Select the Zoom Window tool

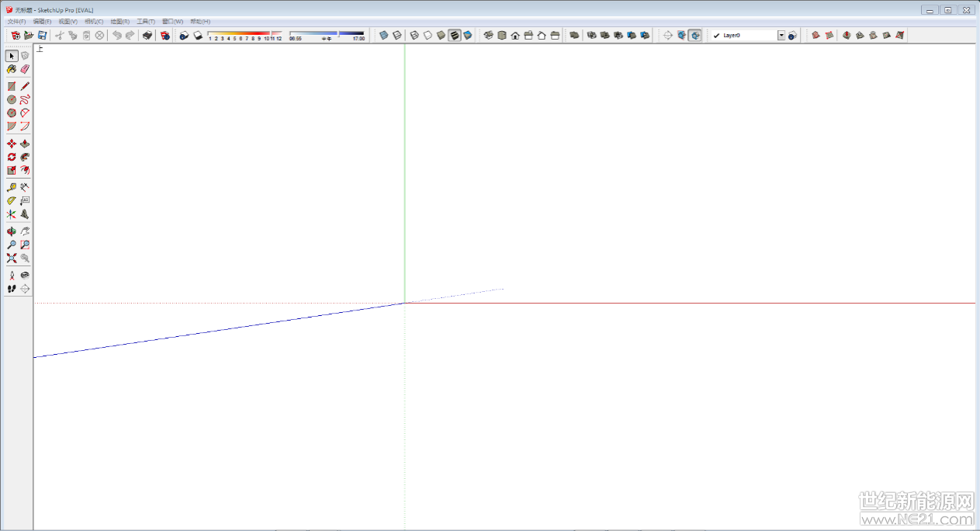pyautogui.click(x=25, y=245)
